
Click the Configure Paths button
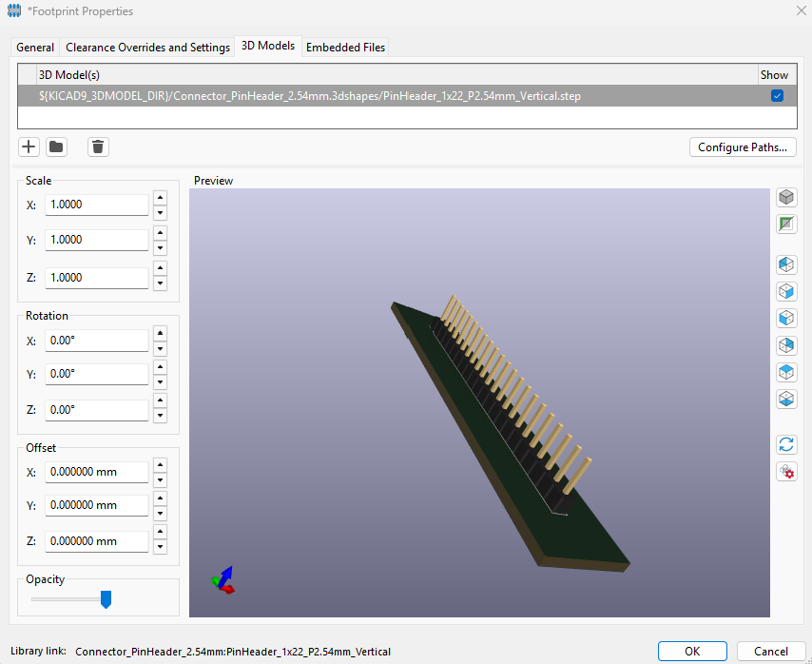[743, 146]
